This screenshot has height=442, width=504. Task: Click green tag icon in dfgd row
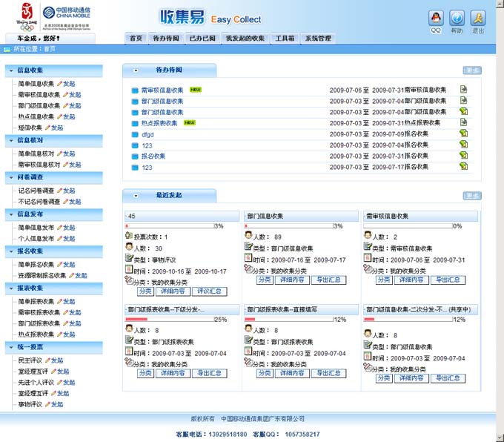tap(463, 133)
